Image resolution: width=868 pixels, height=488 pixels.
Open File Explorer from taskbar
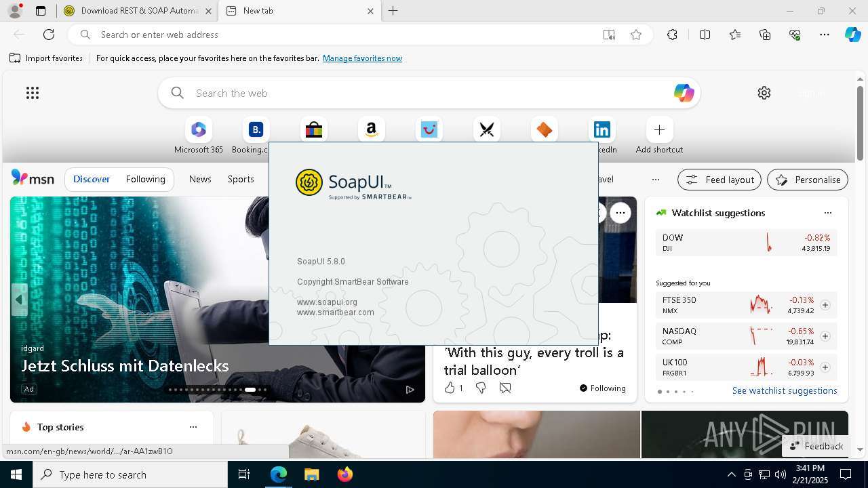[x=311, y=474]
